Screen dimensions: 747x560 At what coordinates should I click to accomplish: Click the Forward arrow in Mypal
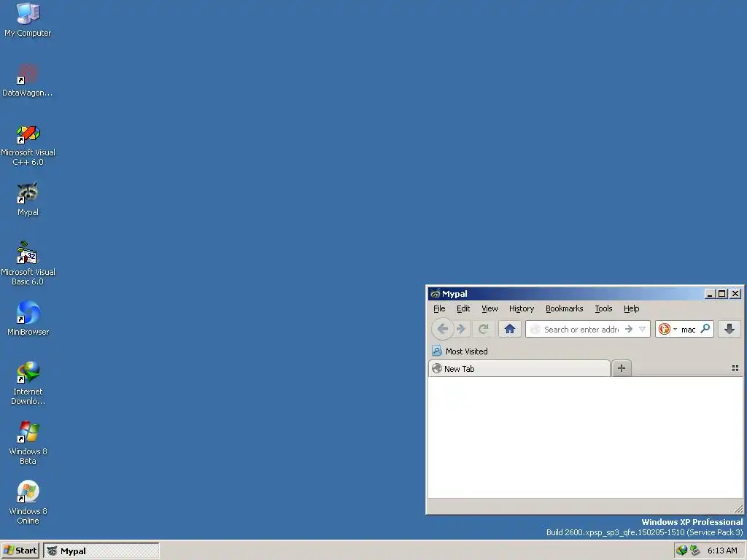[461, 329]
